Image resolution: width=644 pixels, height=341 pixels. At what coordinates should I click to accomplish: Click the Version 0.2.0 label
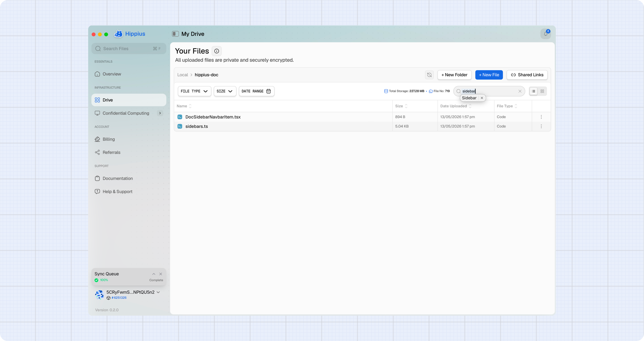(x=107, y=310)
